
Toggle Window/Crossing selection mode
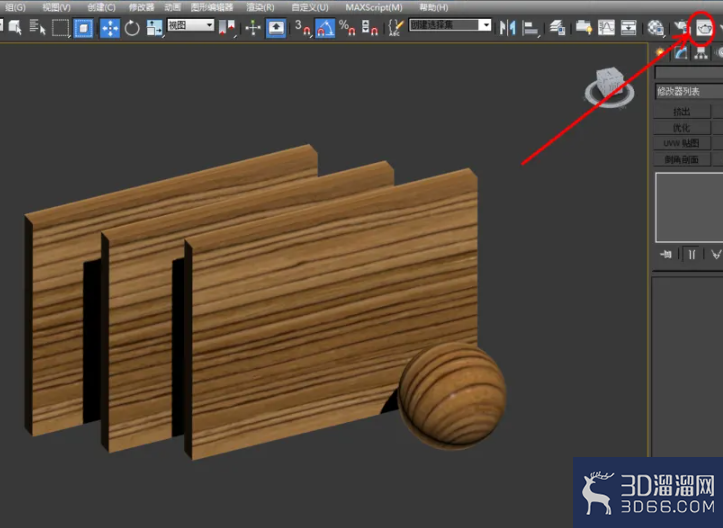83,28
